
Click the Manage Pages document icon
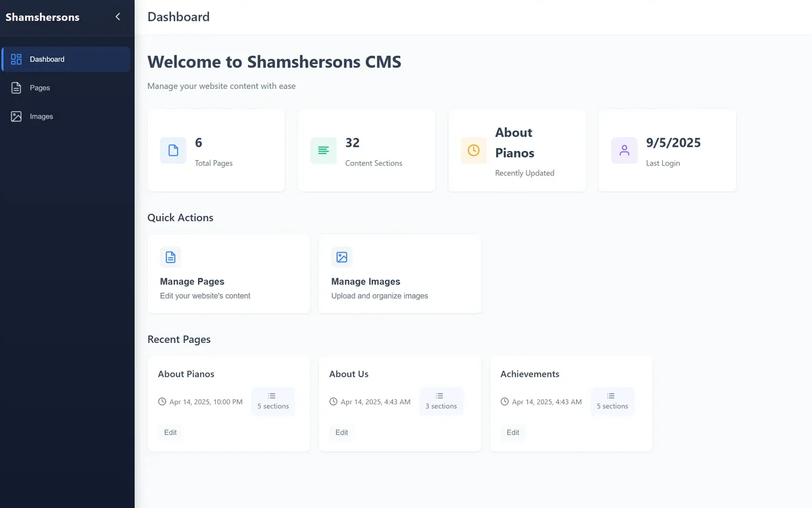171,257
